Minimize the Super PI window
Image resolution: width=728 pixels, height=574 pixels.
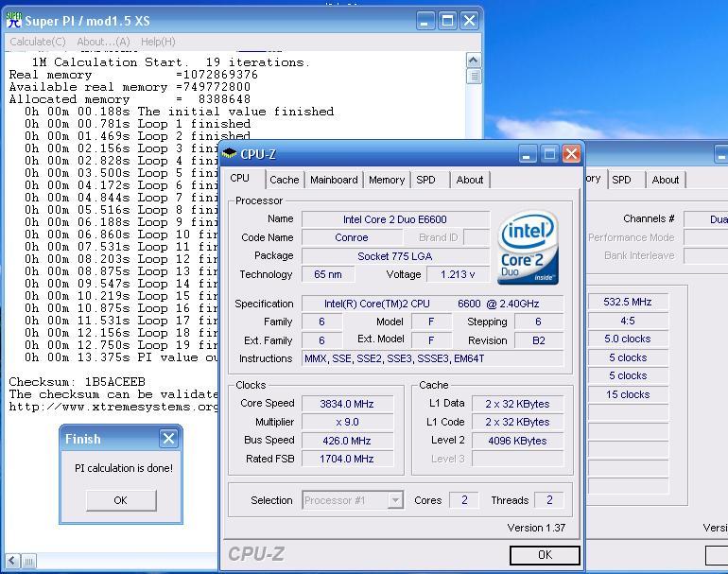click(425, 21)
